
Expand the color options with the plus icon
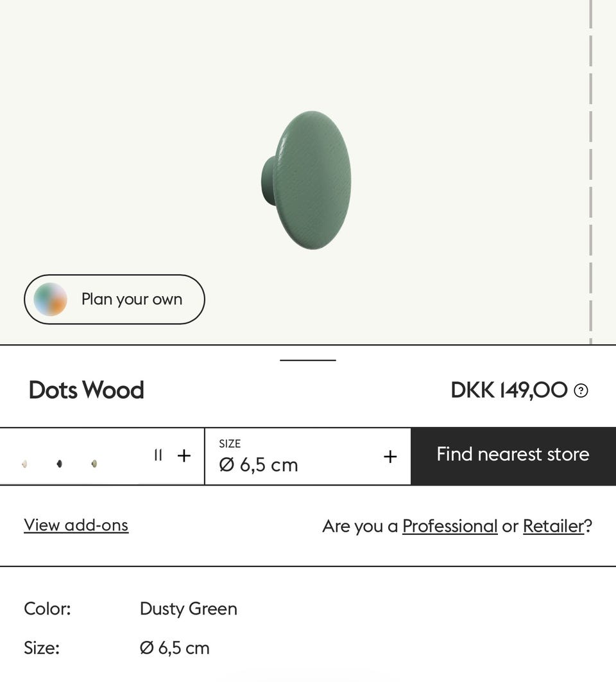coord(184,456)
